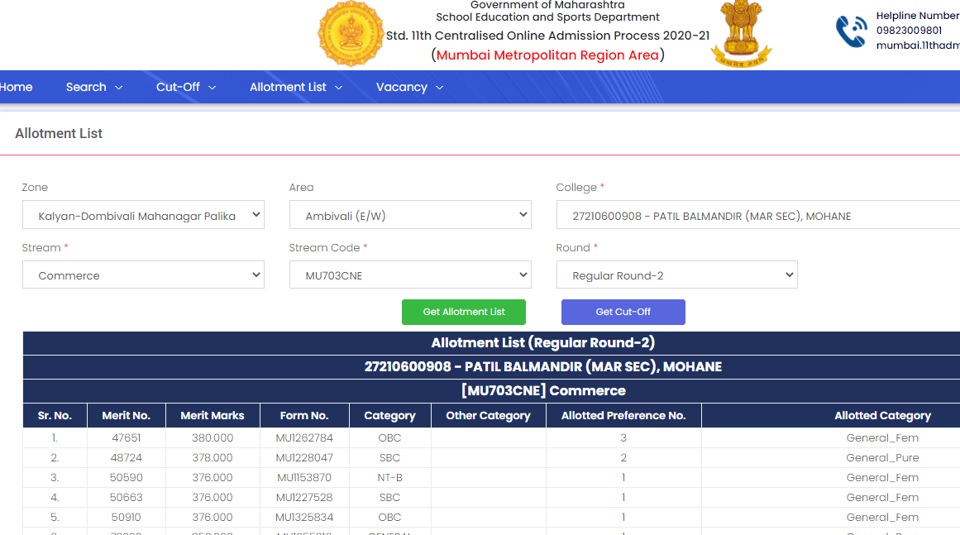Viewport: 960px width, 535px height.
Task: Expand the Search menu
Action: tap(94, 87)
